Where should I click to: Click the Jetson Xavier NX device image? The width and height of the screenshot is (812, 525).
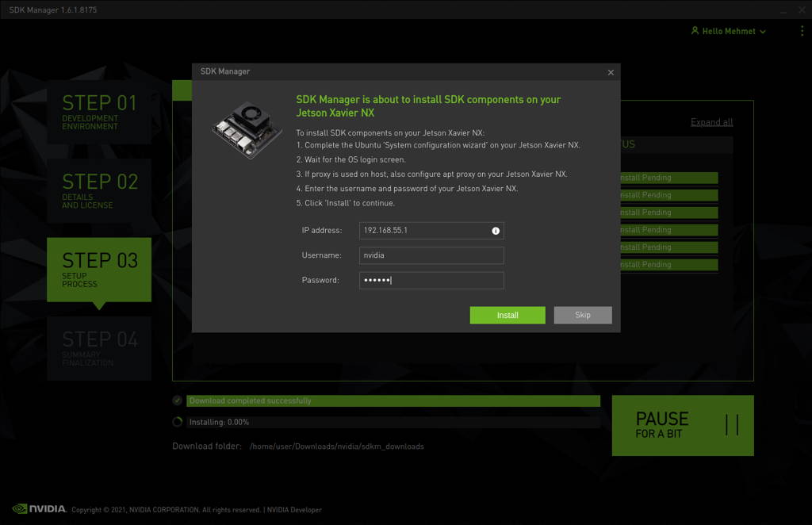247,129
